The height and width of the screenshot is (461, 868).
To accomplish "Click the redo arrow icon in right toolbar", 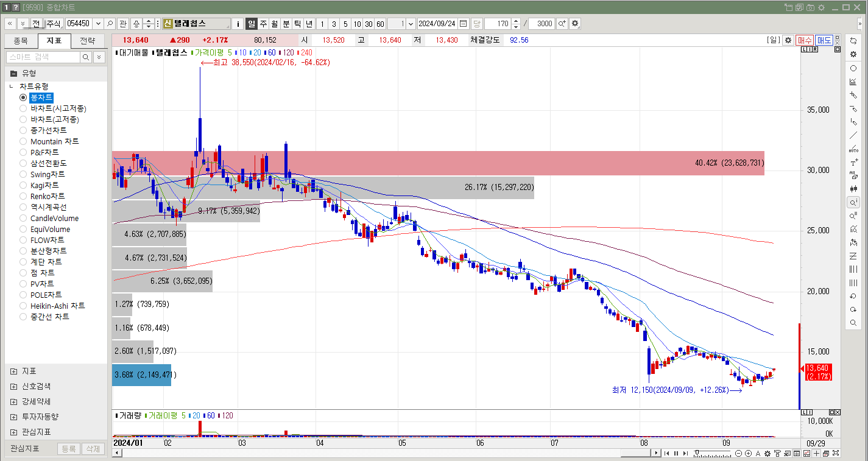I will pos(853,309).
